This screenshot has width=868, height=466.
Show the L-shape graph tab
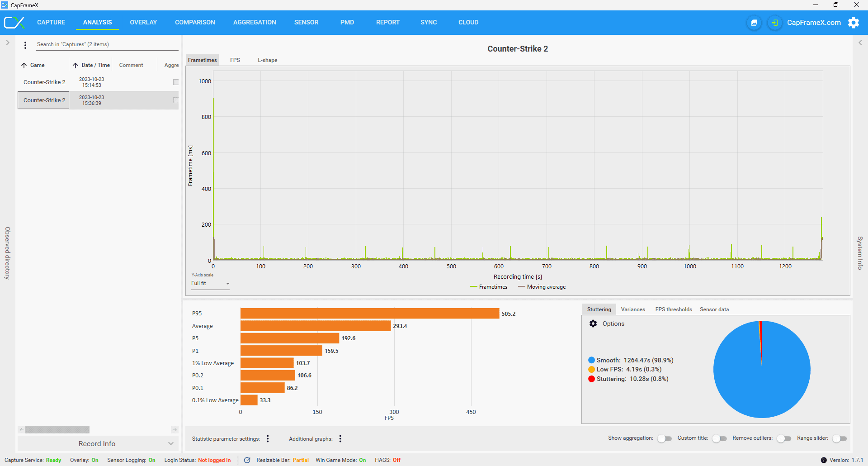click(x=268, y=60)
